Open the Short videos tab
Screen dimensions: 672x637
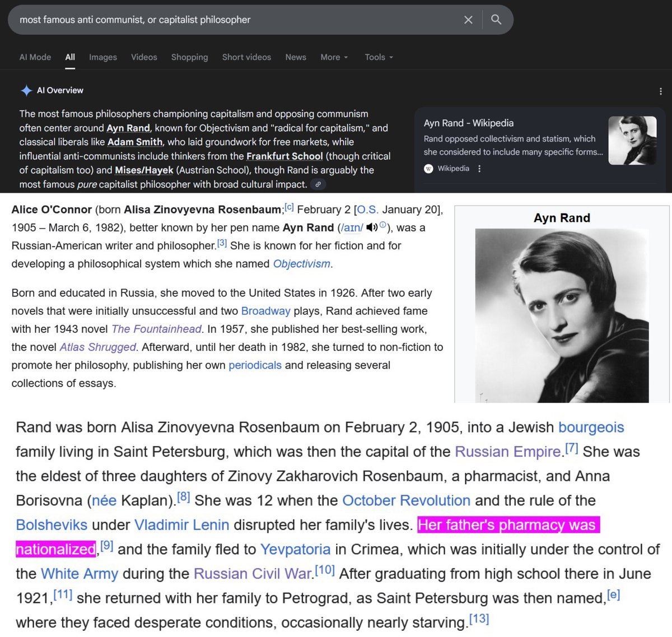coord(246,57)
